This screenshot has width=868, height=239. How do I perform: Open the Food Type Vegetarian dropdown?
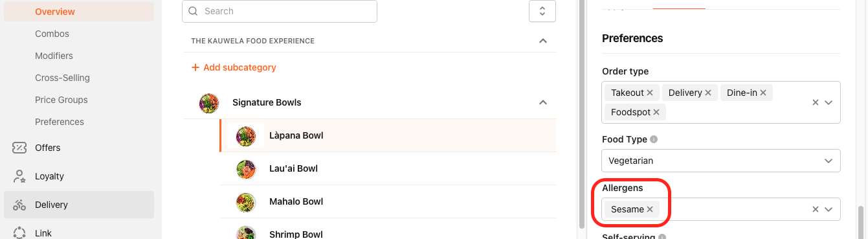coord(721,161)
